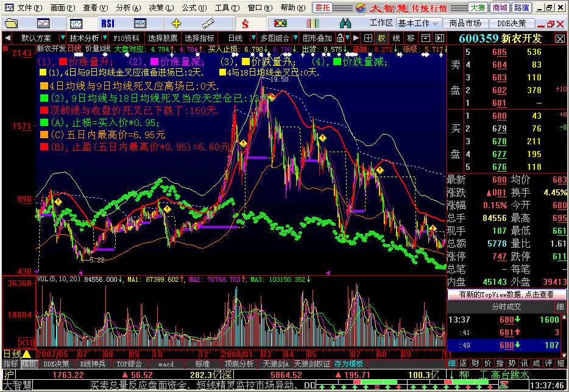Click the 日线 yellow triangle at chart bottom
This screenshot has width=569, height=392.
point(27,354)
